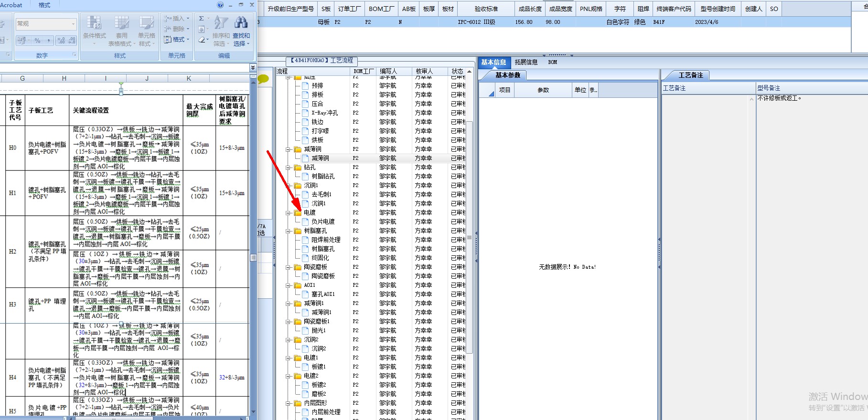This screenshot has width=868, height=420.
Task: Click the Decrease Decimal icon
Action: 72,41
